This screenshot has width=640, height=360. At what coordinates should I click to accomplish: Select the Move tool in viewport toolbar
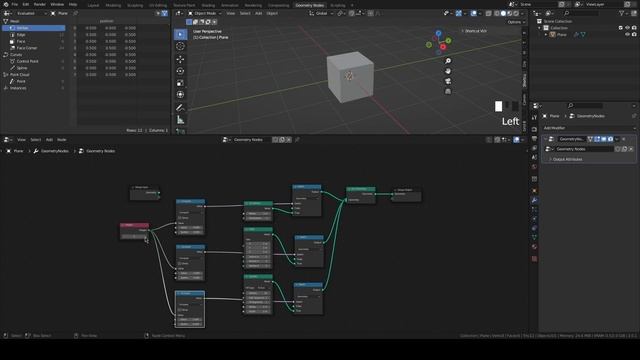point(180,59)
